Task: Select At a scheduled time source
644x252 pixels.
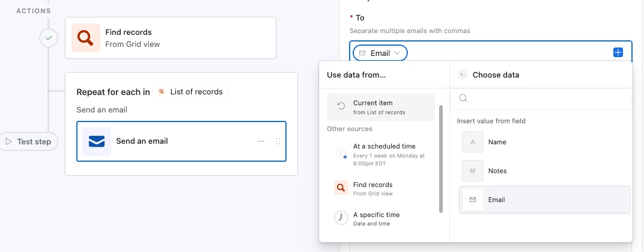Action: [x=381, y=154]
